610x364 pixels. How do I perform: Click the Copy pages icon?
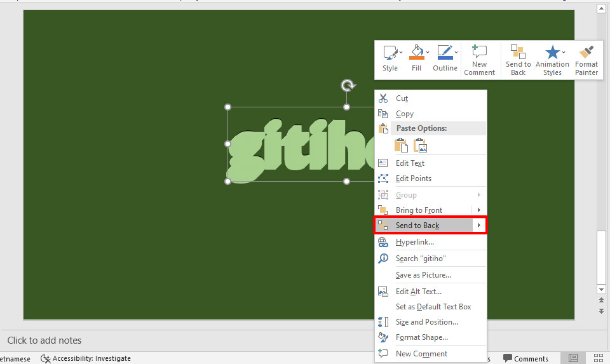pyautogui.click(x=383, y=114)
